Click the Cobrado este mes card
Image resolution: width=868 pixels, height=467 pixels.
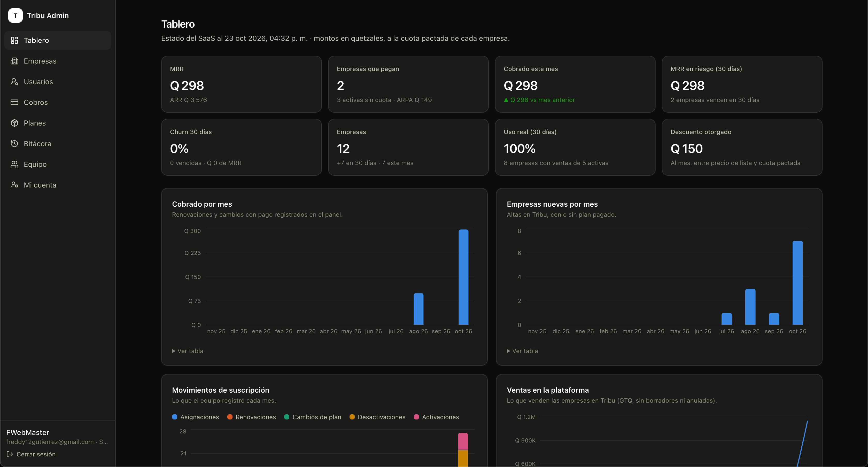[x=575, y=84]
